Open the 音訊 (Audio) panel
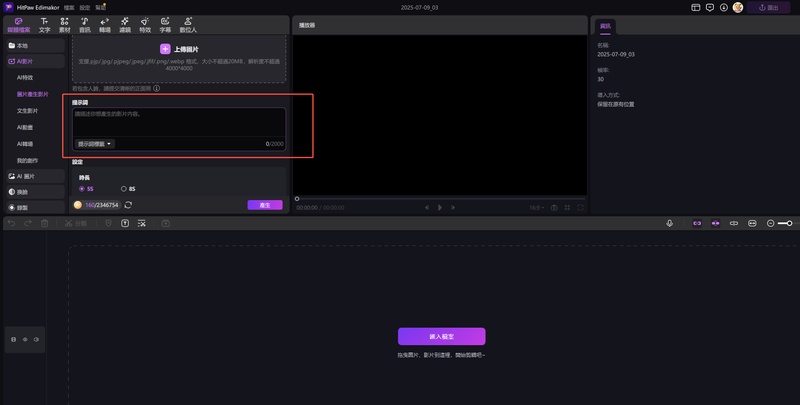Image resolution: width=800 pixels, height=405 pixels. pos(84,24)
